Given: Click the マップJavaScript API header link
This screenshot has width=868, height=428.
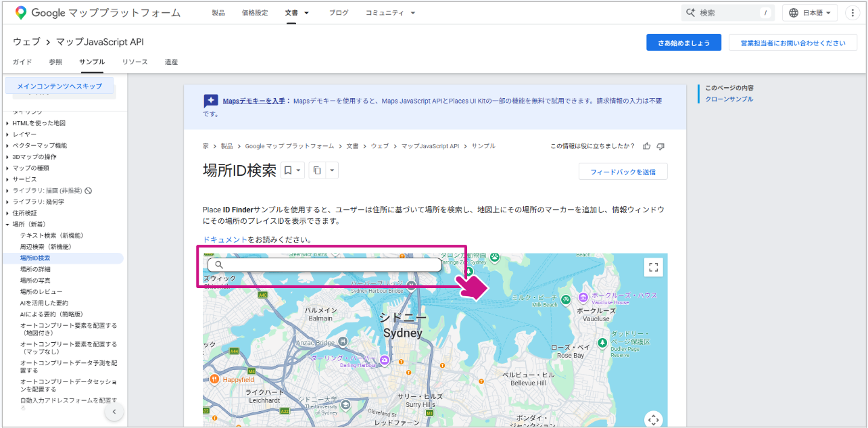Looking at the screenshot, I should pyautogui.click(x=100, y=42).
